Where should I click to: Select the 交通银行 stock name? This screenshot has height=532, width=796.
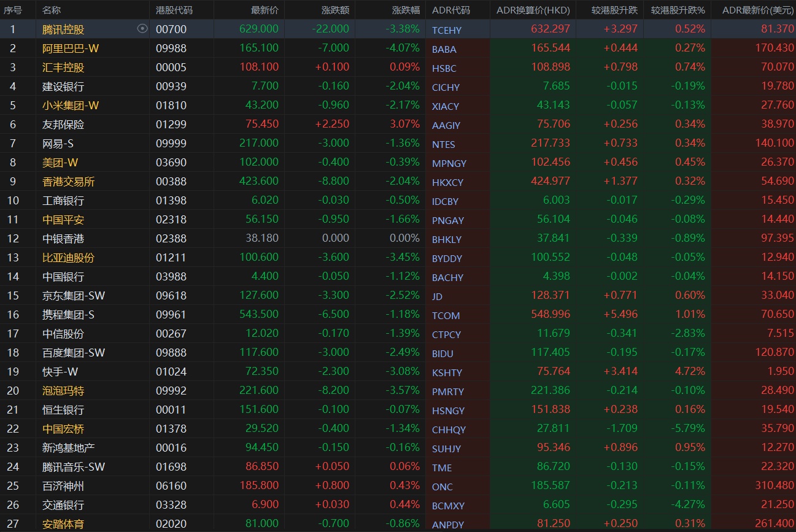coord(63,504)
